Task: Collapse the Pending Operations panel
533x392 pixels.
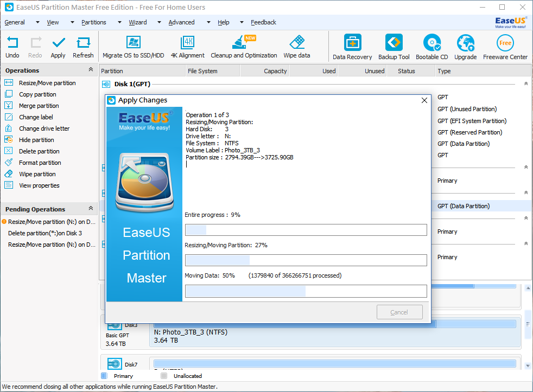Action: [x=91, y=208]
